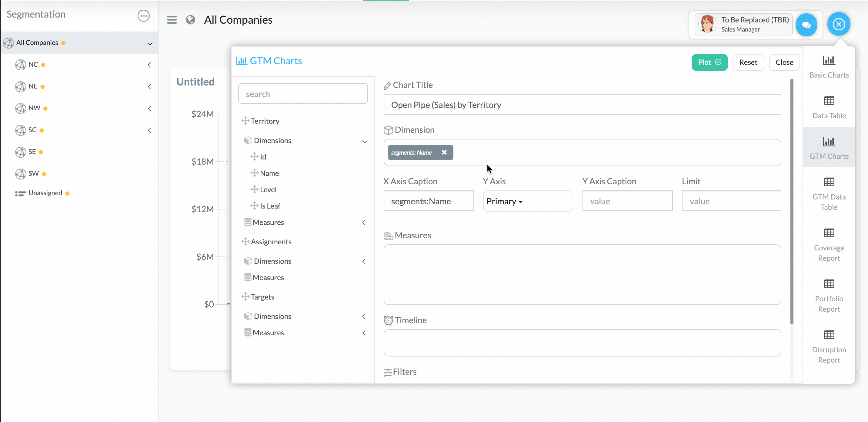This screenshot has width=868, height=422.
Task: Click the globe icon beside All Companies
Action: pos(190,20)
